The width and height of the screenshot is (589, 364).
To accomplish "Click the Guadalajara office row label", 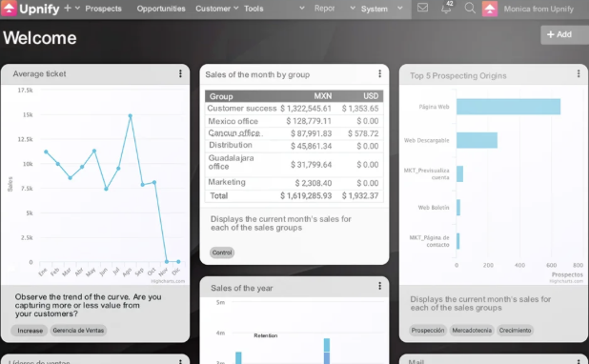I will (x=231, y=162).
